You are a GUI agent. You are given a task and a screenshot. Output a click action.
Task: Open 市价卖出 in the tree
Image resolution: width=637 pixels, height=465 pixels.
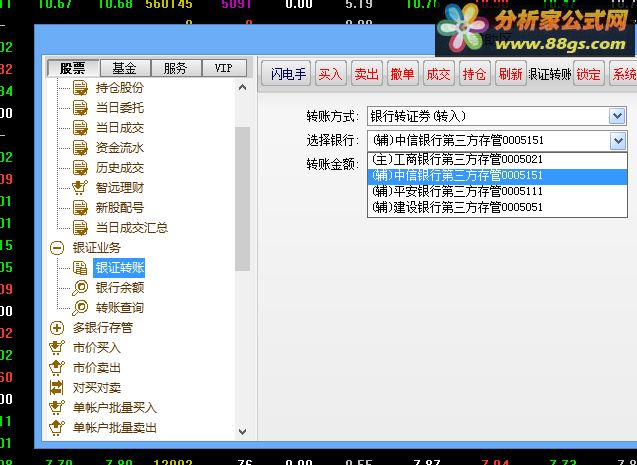coord(97,368)
